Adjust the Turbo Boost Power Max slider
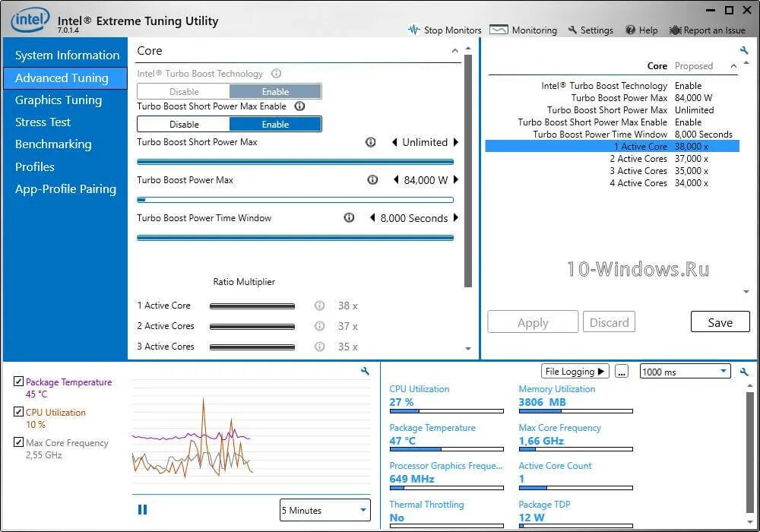 tap(295, 200)
